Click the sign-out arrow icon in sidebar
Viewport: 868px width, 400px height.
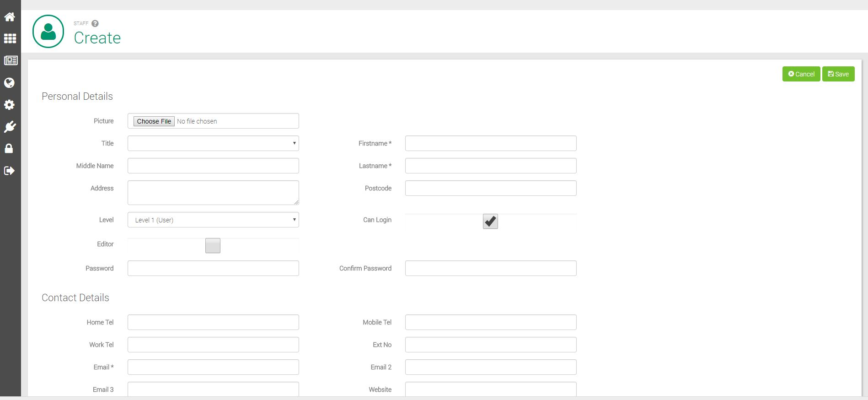9,171
